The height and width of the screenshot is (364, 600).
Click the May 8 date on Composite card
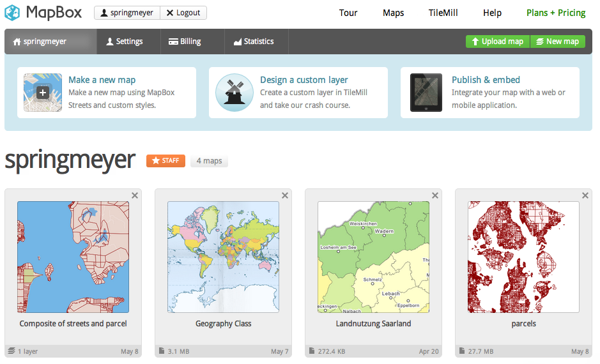(x=129, y=351)
